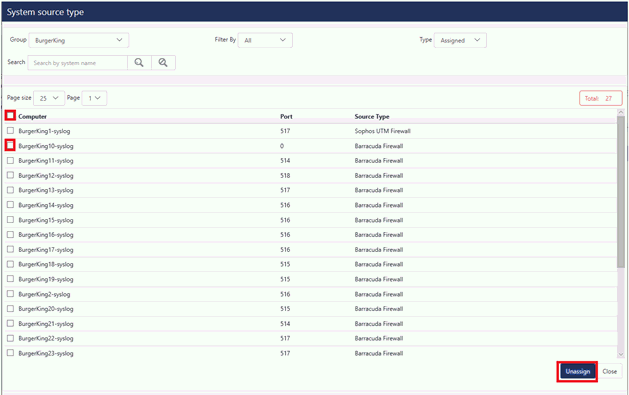Check the BurgerKing19-syslog checkbox

pos(10,279)
